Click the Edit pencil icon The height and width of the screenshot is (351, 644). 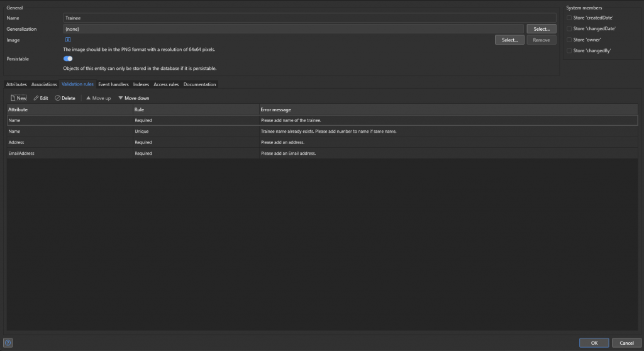pyautogui.click(x=36, y=98)
